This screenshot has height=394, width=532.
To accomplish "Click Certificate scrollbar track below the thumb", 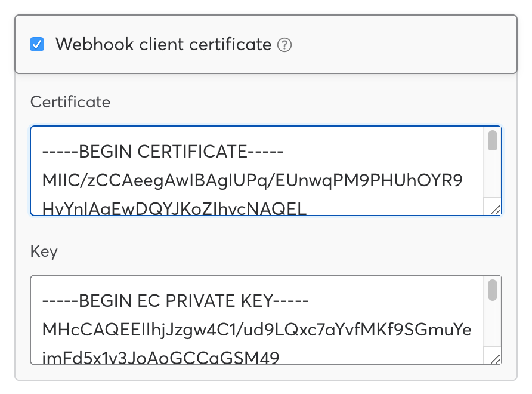I will (492, 174).
